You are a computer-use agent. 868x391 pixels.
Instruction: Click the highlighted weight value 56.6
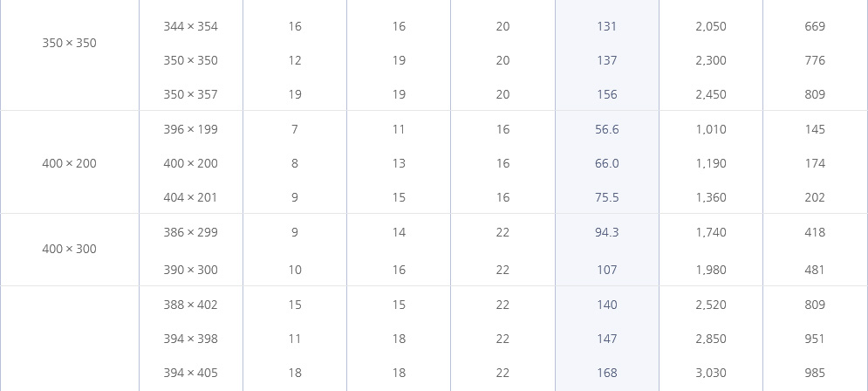(x=606, y=129)
